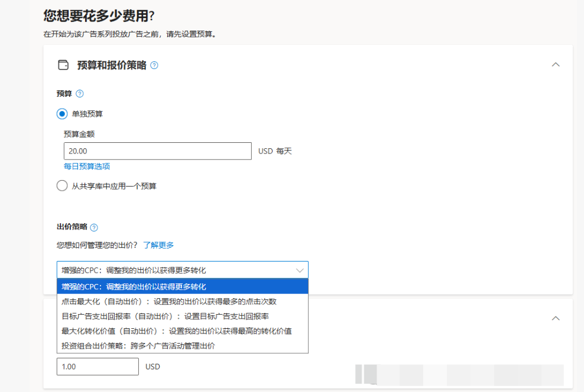Screen dimensions: 584x392
Task: Select the 单独预算 radio button
Action: [62, 113]
